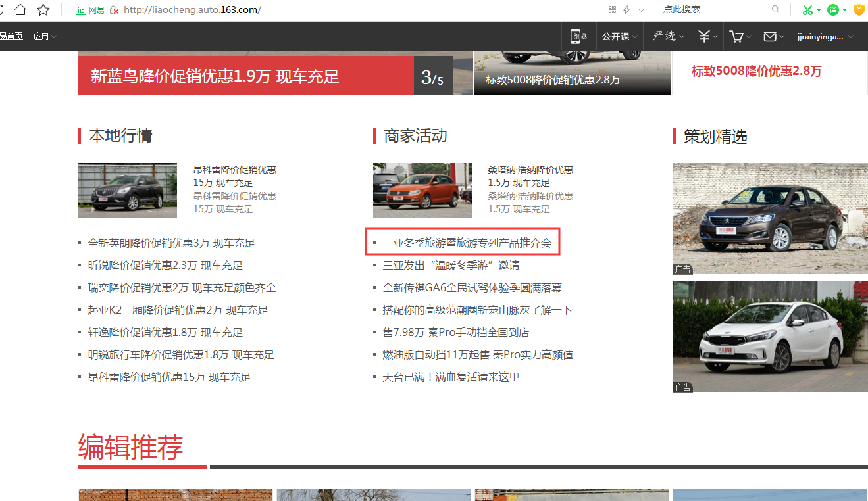Expand the 应用 apps dropdown
Screen dimensions: 868x501
click(x=45, y=36)
